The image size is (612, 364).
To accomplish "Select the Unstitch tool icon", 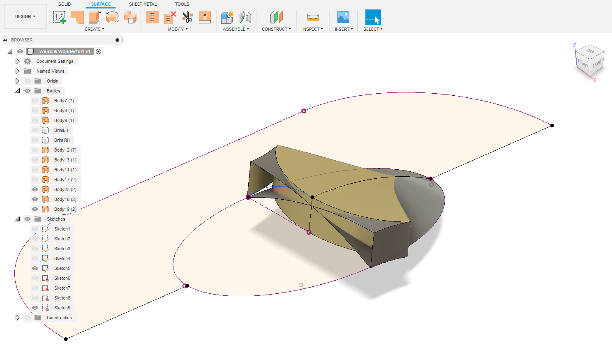I will pyautogui.click(x=170, y=17).
